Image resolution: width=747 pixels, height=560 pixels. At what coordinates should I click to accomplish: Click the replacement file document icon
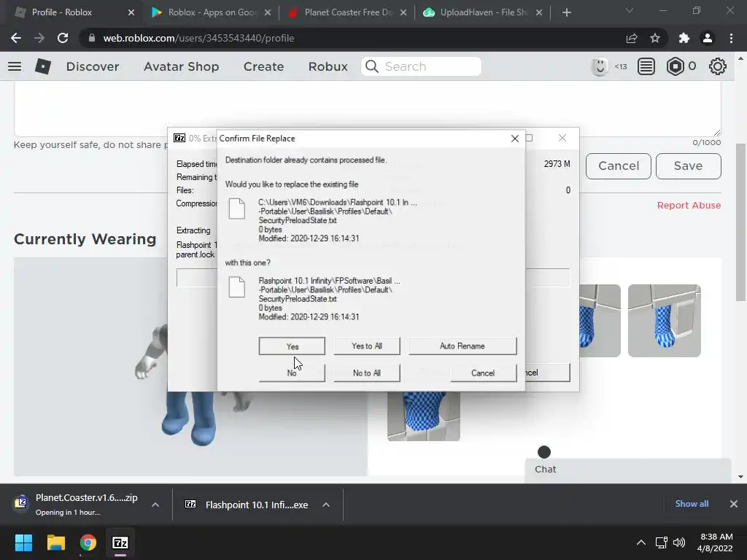click(237, 287)
